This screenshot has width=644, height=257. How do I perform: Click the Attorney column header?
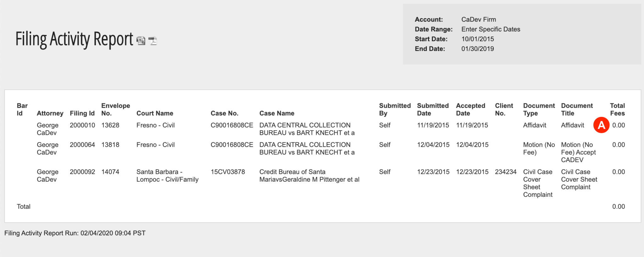click(x=50, y=113)
